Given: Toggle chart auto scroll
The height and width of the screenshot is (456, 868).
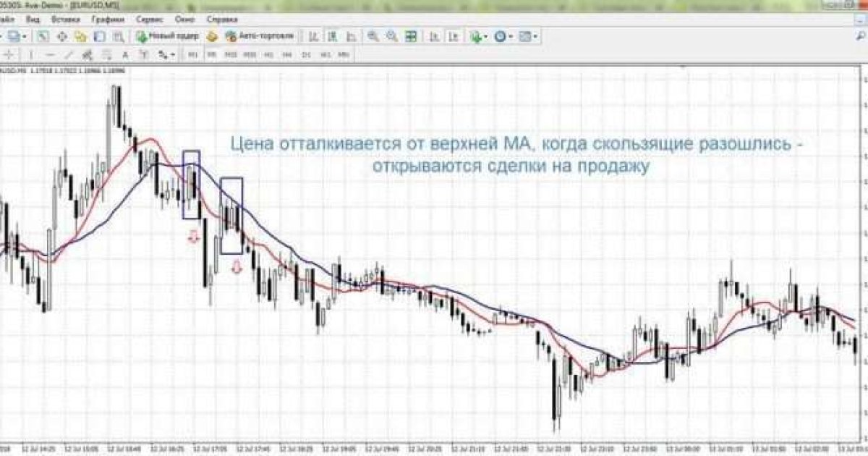Looking at the screenshot, I should pos(434,36).
